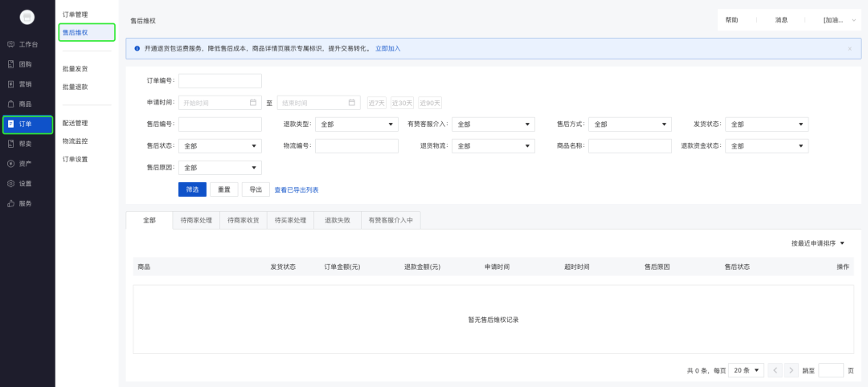Click the 重置 button
The width and height of the screenshot is (868, 387).
coord(224,189)
